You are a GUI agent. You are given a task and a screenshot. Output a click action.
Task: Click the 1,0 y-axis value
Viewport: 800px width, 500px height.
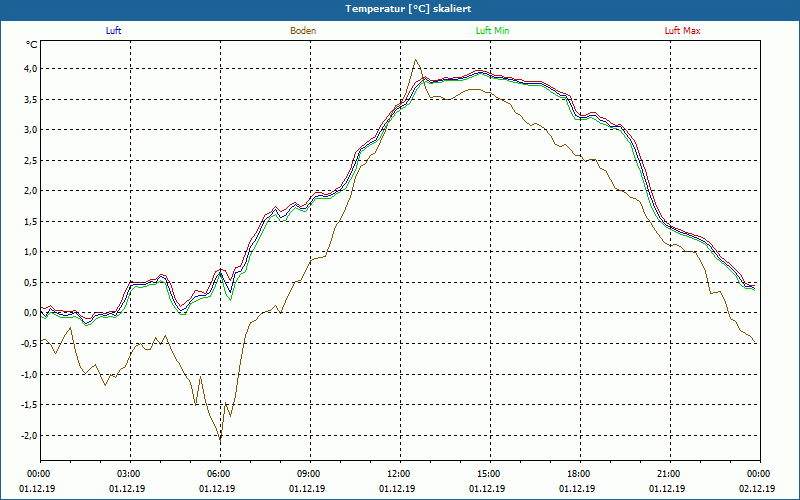30,252
